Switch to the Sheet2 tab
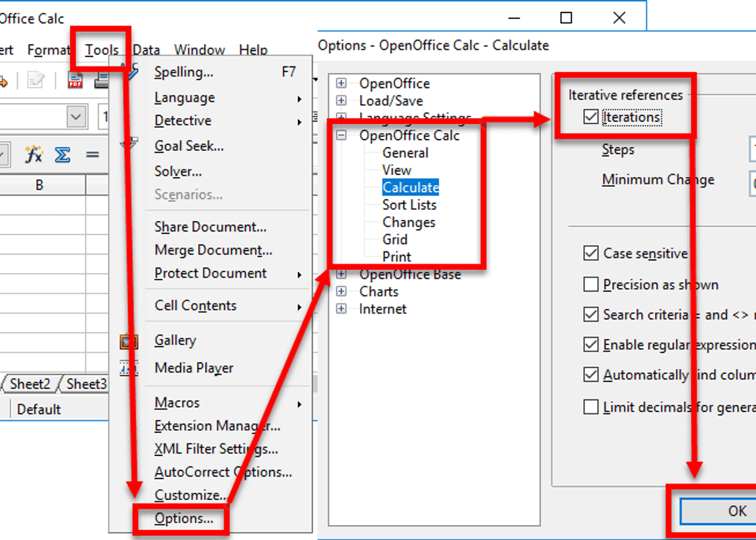 30,384
